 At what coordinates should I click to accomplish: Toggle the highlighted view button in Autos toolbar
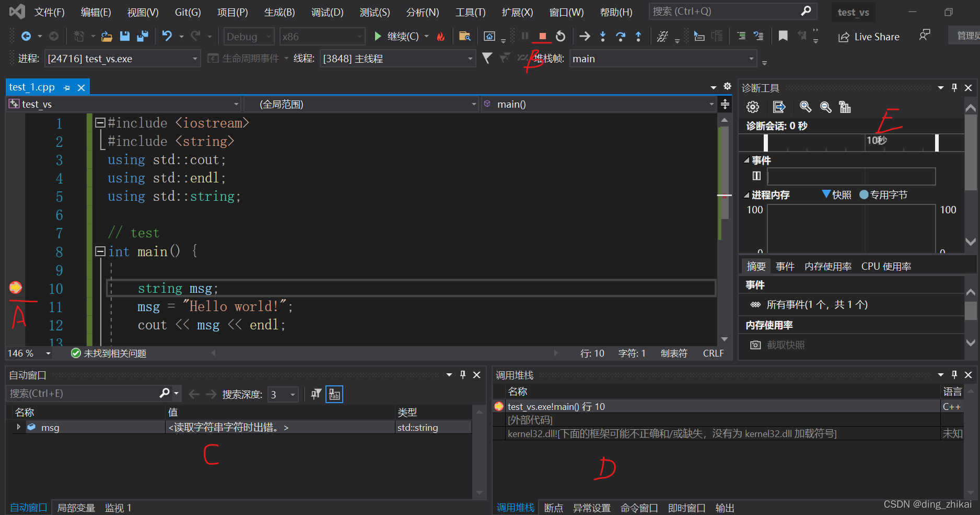click(x=334, y=394)
